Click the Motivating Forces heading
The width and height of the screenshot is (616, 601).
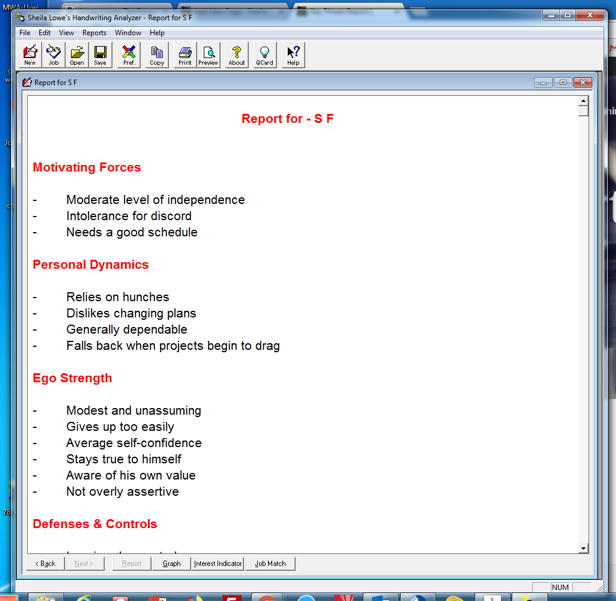point(87,167)
